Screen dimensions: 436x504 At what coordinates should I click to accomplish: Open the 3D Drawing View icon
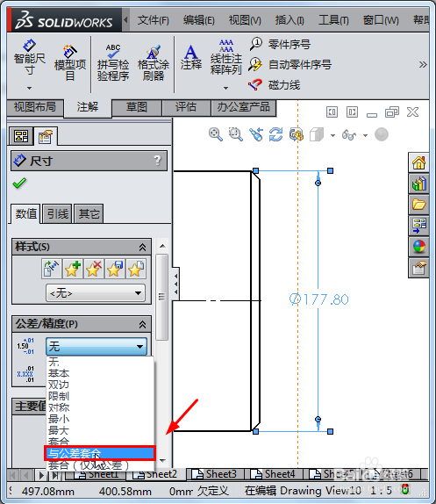[296, 134]
